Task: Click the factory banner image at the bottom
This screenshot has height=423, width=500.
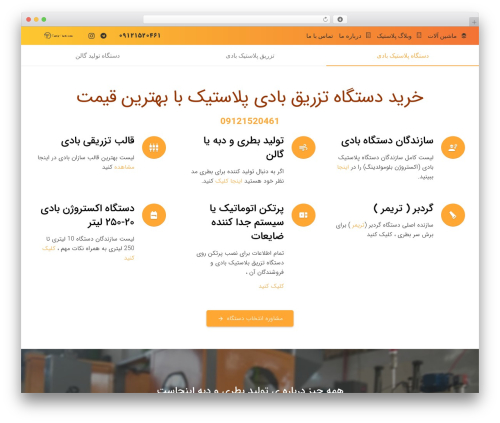Action: click(x=250, y=371)
